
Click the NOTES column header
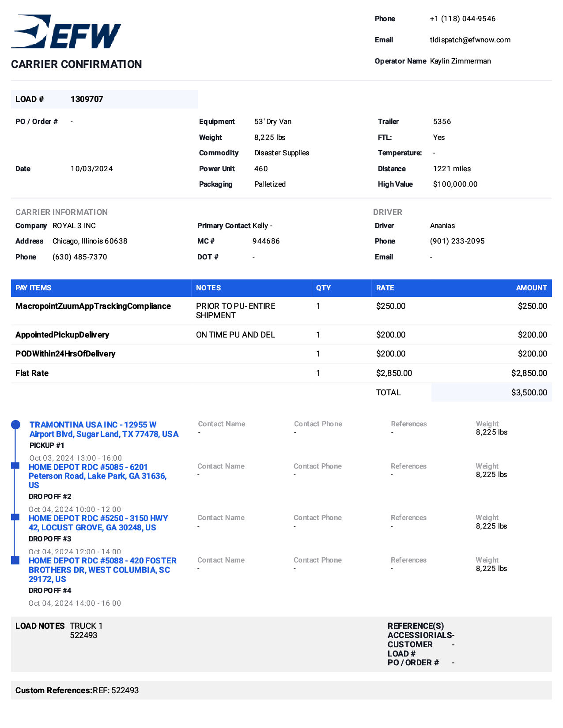point(251,288)
